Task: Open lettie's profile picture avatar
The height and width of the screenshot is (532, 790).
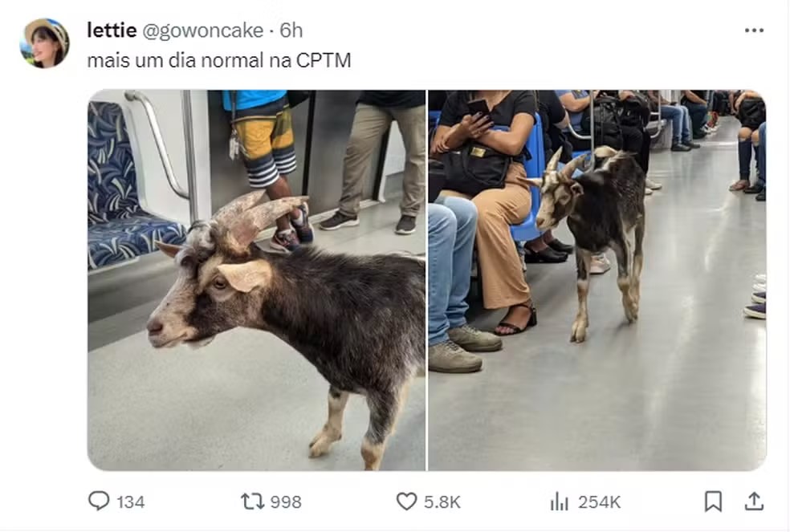Action: (44, 43)
